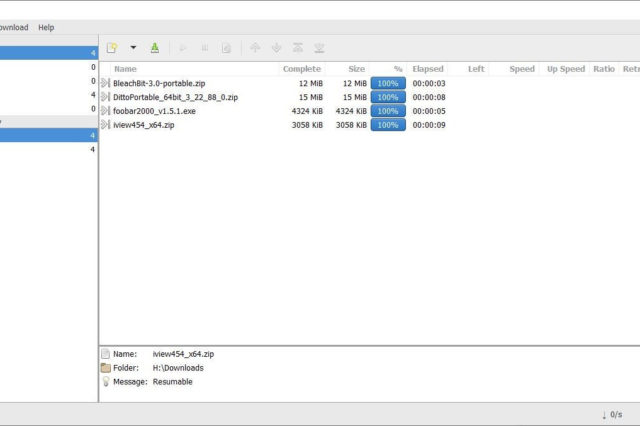Click the Size value 3058 KiB

[x=351, y=125]
